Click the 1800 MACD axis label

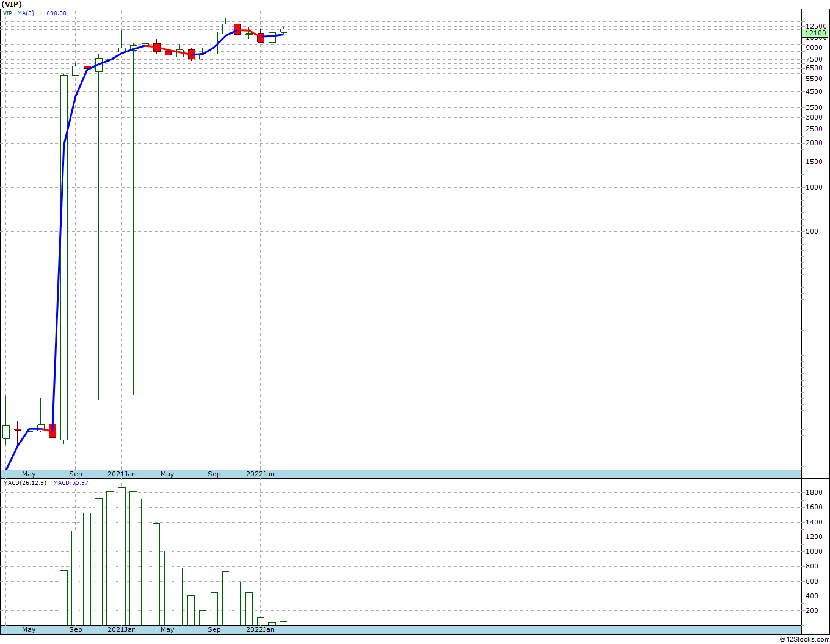[x=813, y=493]
